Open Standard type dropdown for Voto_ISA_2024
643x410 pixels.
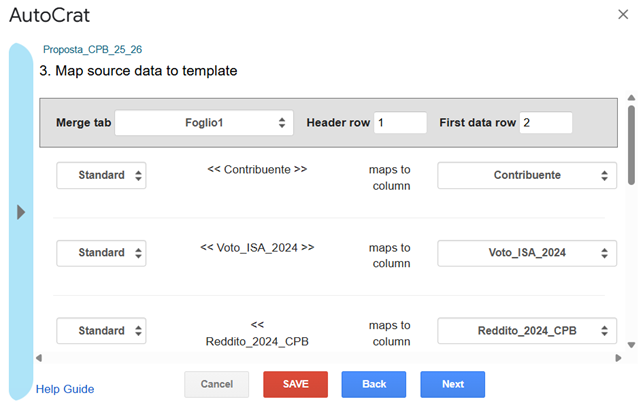101,252
